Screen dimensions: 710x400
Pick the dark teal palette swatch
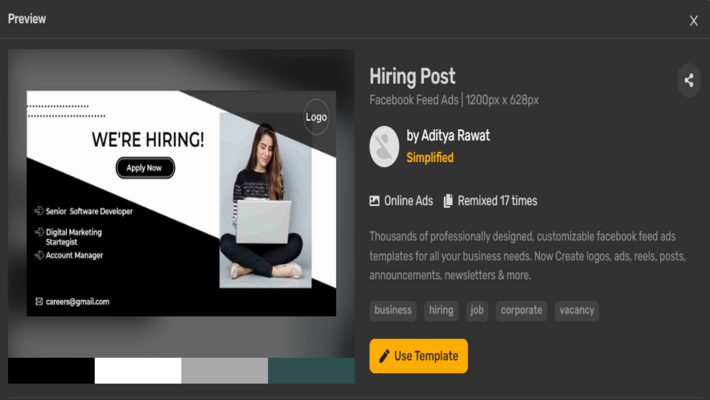pos(312,371)
